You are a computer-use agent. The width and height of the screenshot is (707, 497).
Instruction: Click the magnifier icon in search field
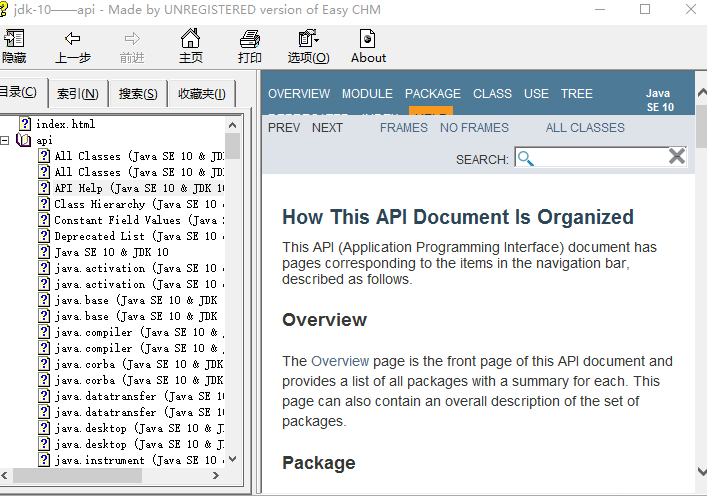click(526, 158)
